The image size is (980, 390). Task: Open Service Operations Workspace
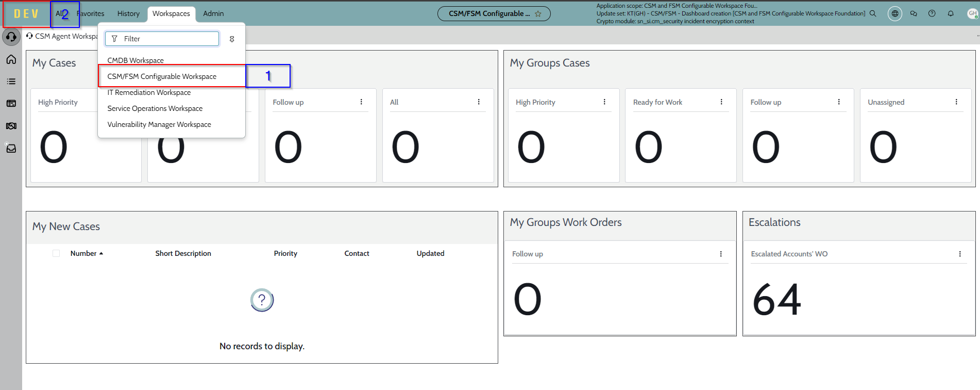click(x=155, y=108)
